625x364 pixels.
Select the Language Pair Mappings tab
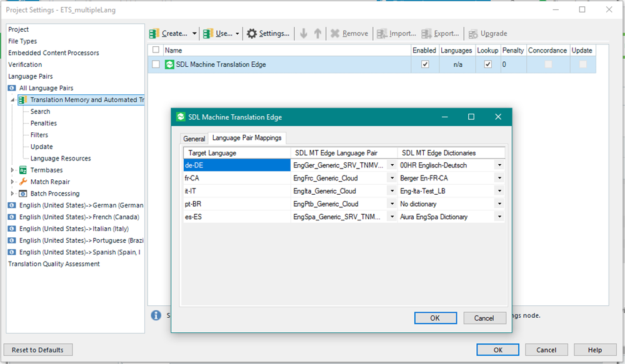pyautogui.click(x=247, y=138)
